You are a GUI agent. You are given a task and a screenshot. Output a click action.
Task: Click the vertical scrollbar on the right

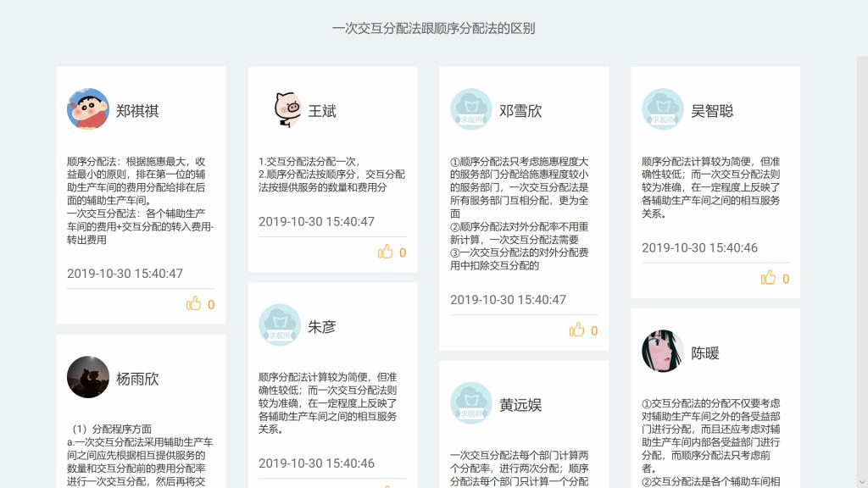[x=861, y=254]
